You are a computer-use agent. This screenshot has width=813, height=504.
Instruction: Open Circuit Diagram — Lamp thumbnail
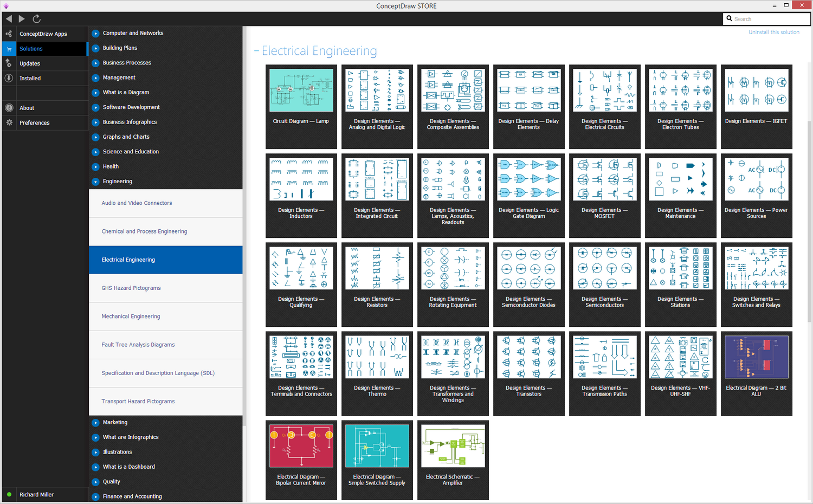click(301, 91)
